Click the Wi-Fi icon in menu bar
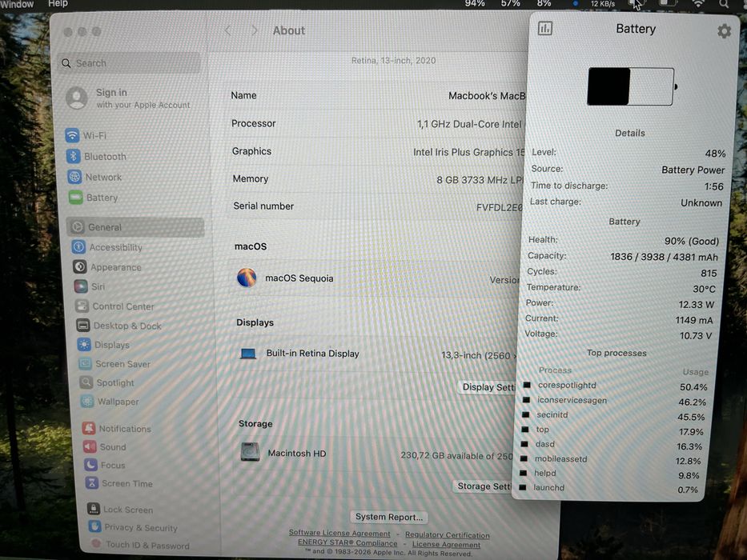Viewport: 747px width, 560px height. coord(698,4)
